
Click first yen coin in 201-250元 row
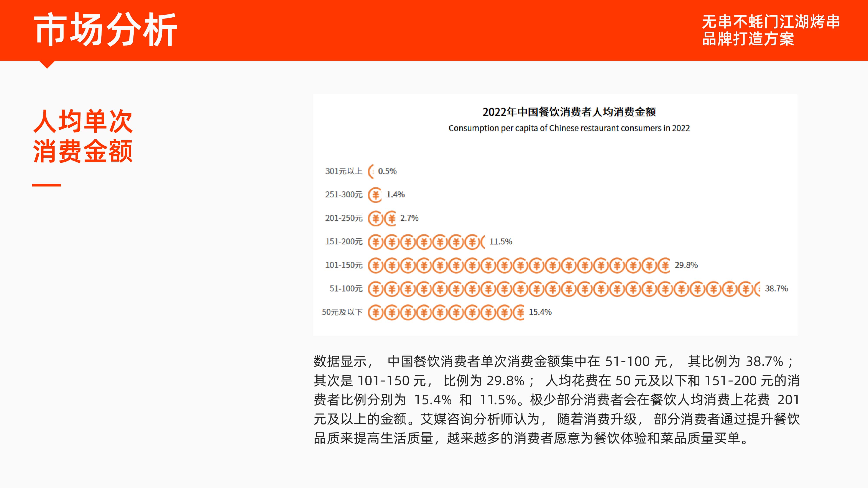tap(376, 218)
